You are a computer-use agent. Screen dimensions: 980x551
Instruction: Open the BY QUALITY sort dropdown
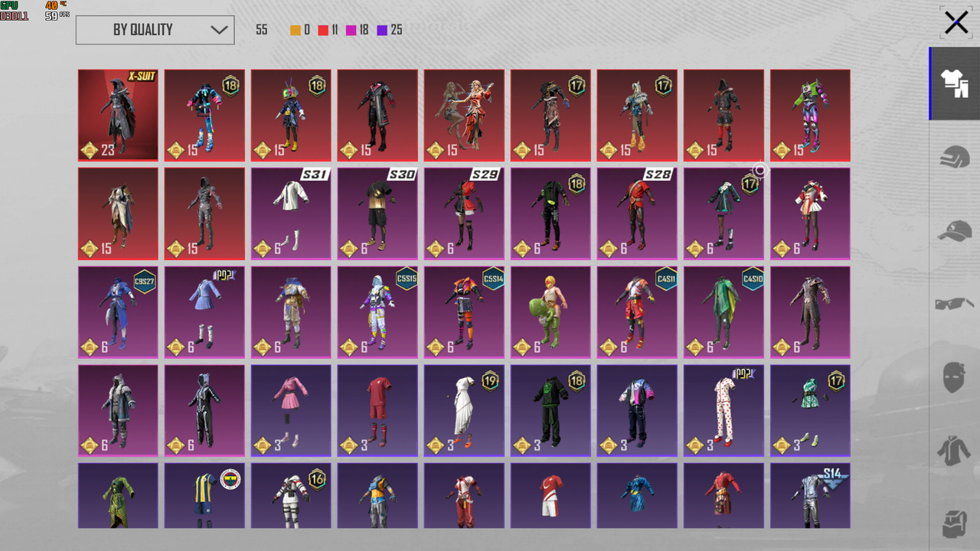pyautogui.click(x=155, y=30)
